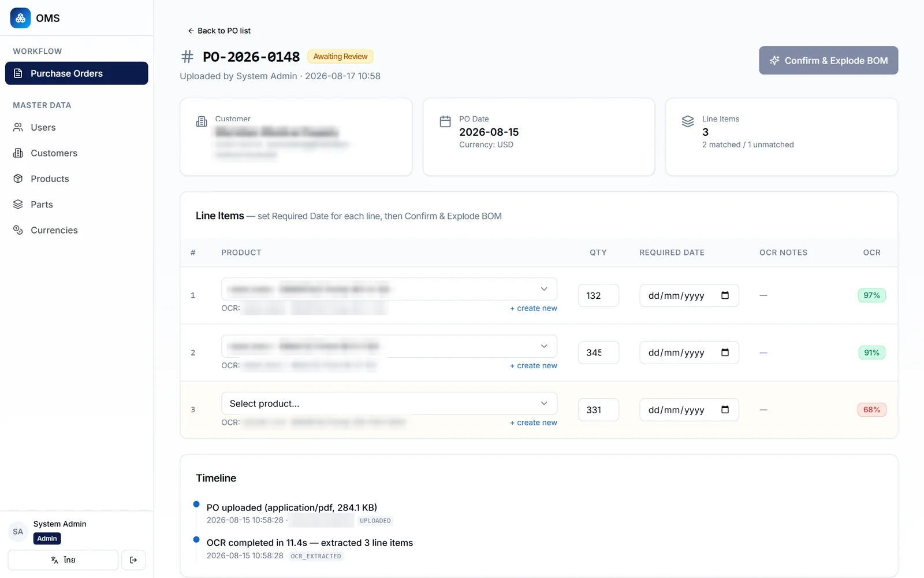
Task: Click the OMS logo icon
Action: pos(20,18)
